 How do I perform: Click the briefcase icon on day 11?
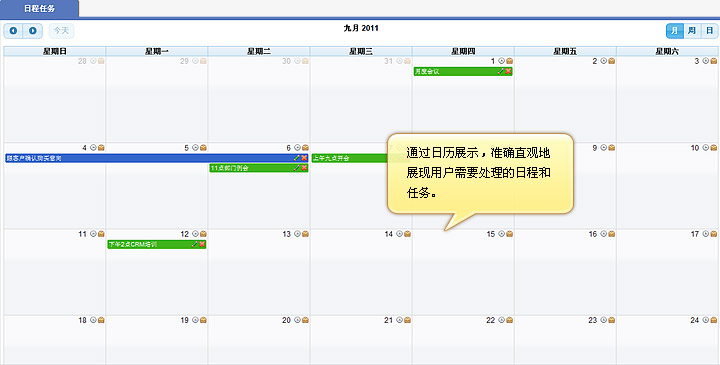point(101,234)
